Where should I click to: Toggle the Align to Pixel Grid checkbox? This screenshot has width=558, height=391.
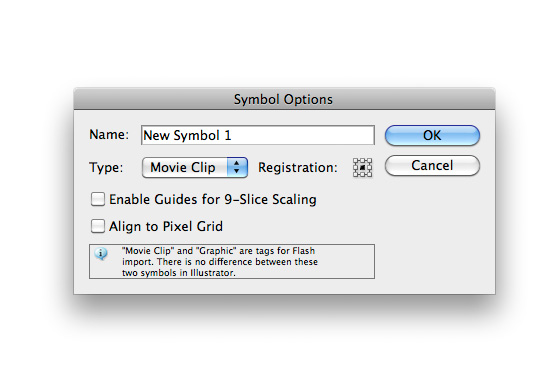pos(98,226)
